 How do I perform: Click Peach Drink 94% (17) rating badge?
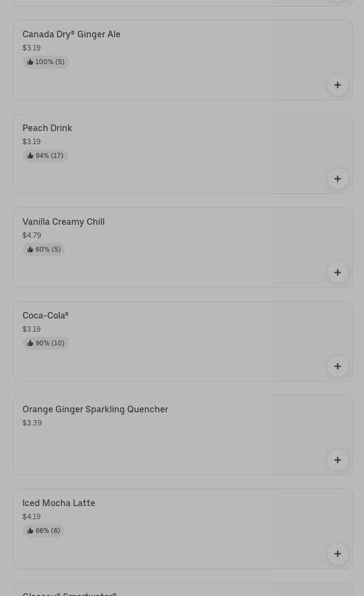point(45,156)
